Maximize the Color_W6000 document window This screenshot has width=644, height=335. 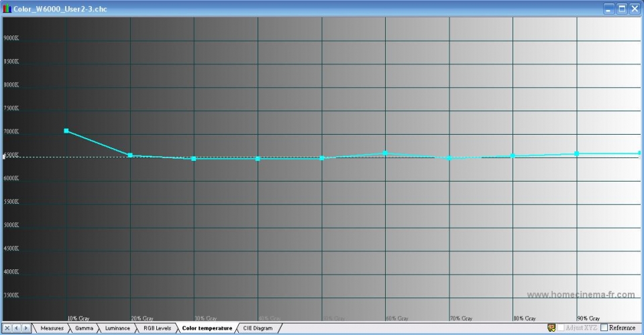622,9
